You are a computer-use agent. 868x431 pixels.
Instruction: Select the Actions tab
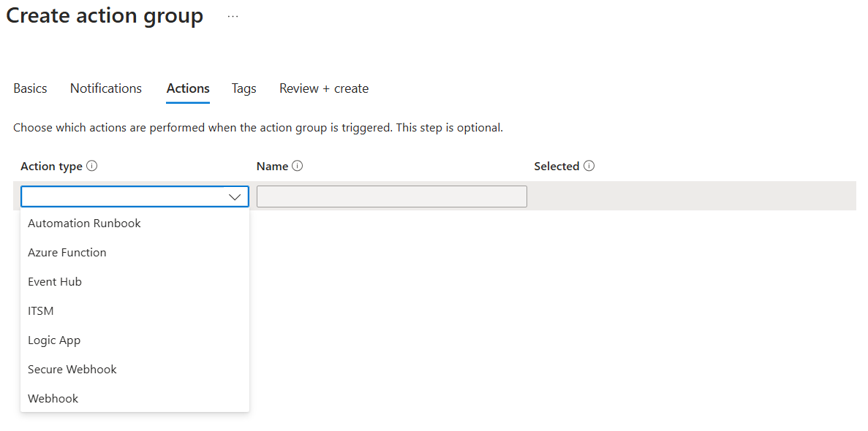pyautogui.click(x=188, y=88)
